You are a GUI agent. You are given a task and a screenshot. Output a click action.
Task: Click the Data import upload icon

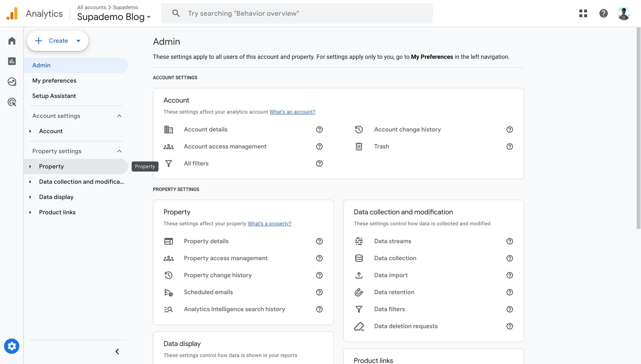coord(359,275)
